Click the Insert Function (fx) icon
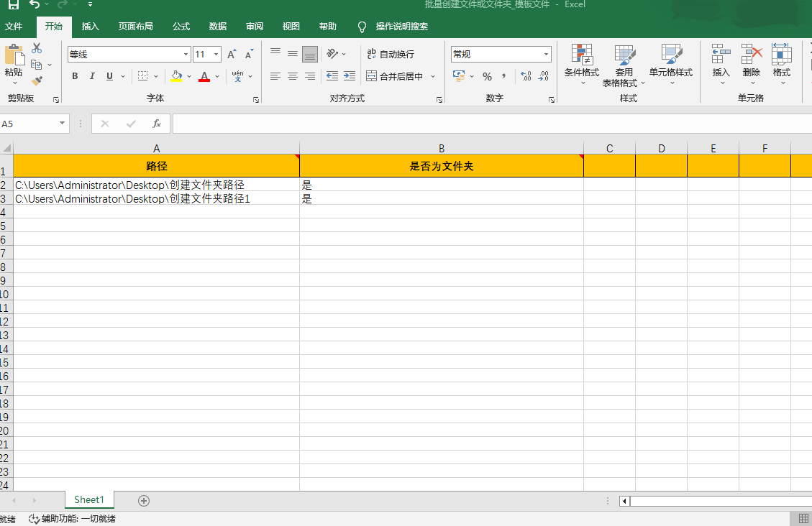 [x=157, y=123]
